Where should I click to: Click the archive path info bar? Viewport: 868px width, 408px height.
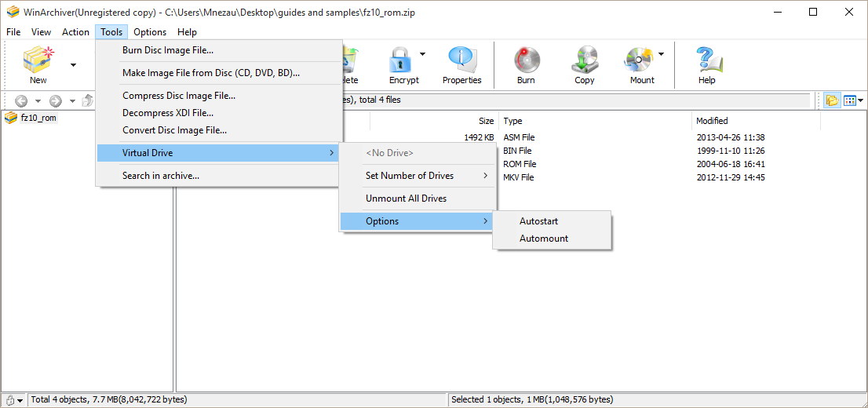point(576,100)
